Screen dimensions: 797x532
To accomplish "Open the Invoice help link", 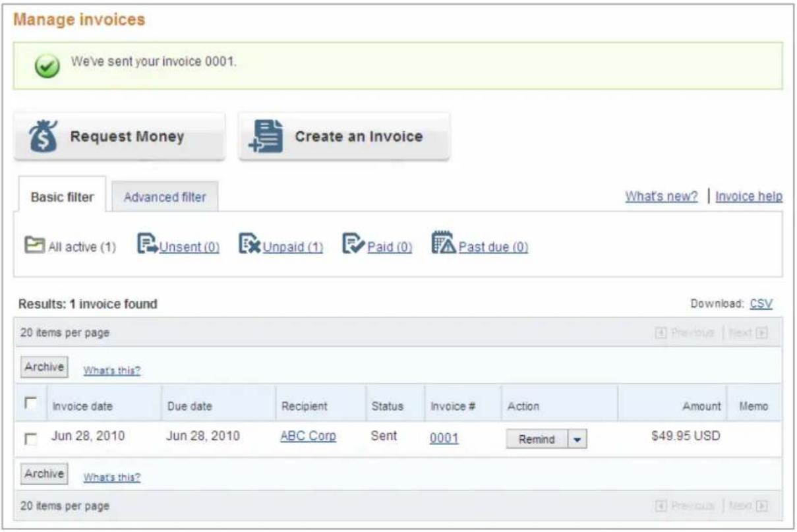I will [749, 196].
